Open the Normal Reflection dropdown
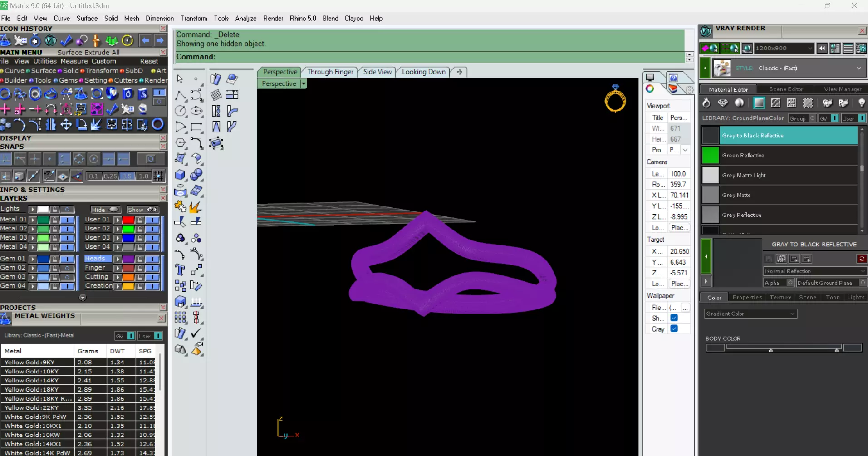This screenshot has height=456, width=868. tap(815, 271)
